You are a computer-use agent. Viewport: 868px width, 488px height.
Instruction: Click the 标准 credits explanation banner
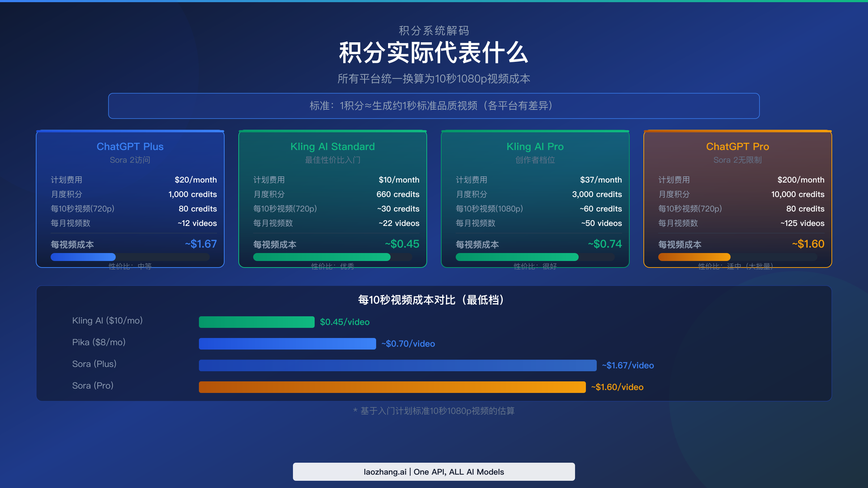pos(434,106)
